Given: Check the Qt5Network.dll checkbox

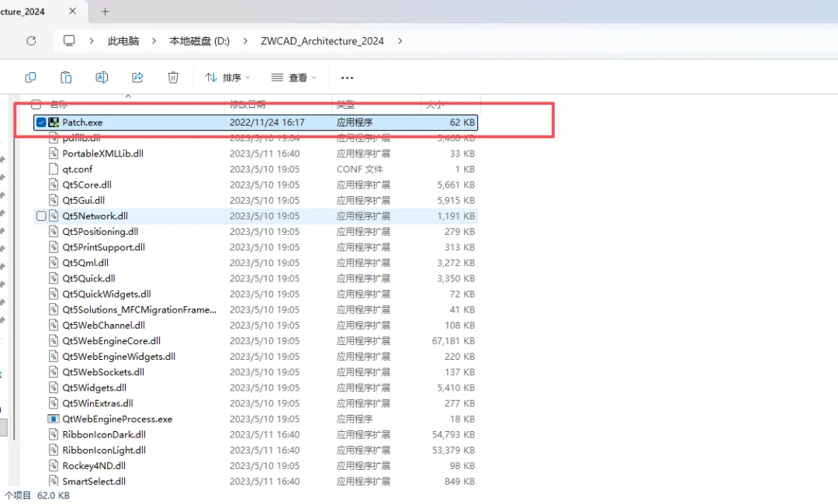Looking at the screenshot, I should coord(41,216).
